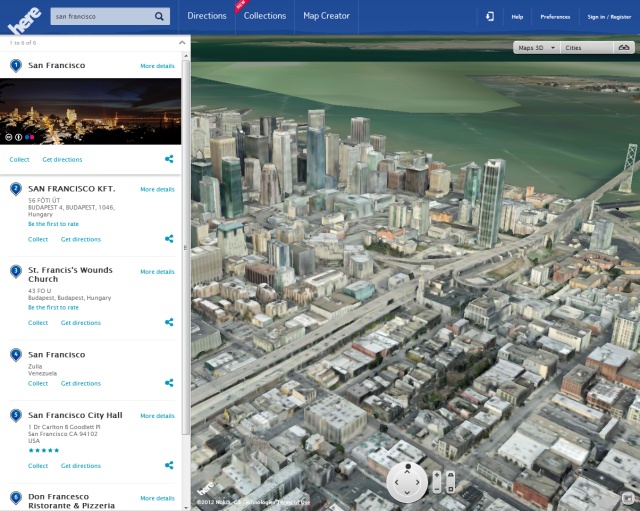Click the search magnifier icon
This screenshot has height=511, width=640.
click(160, 16)
